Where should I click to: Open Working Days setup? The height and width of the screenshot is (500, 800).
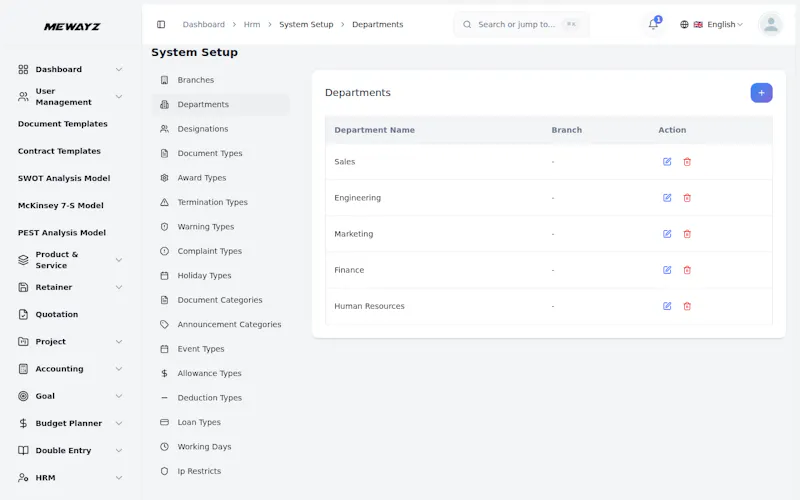tap(221, 447)
